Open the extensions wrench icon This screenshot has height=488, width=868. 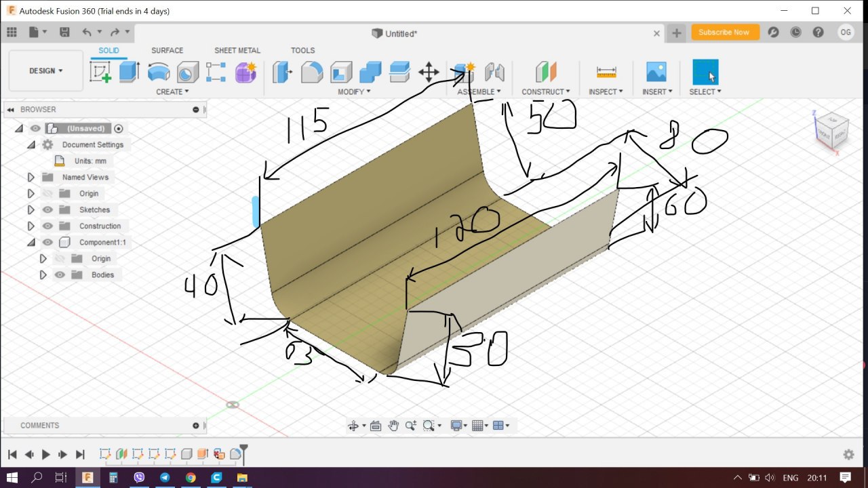(774, 32)
